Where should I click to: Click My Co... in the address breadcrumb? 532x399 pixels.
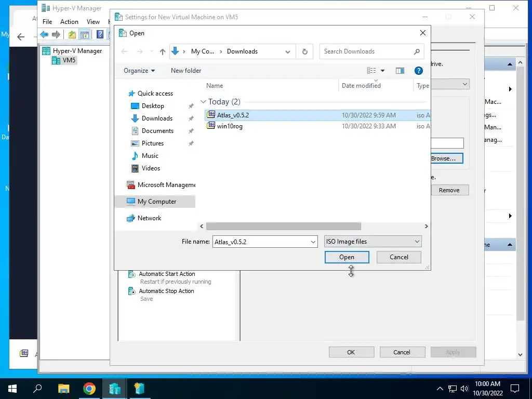tap(202, 51)
